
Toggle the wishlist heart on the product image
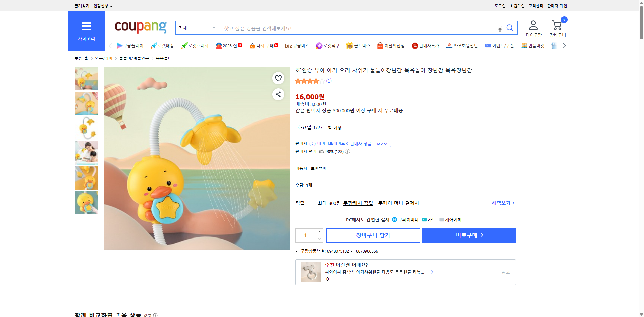278,78
